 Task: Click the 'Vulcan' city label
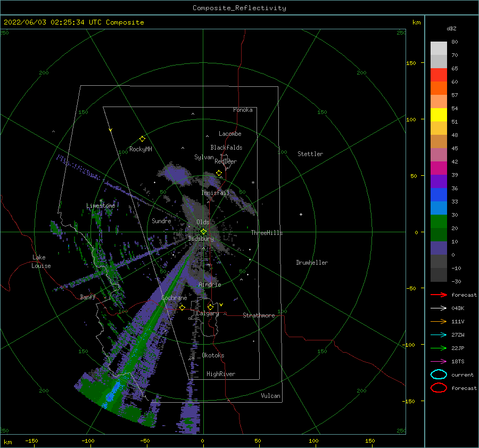point(271,396)
